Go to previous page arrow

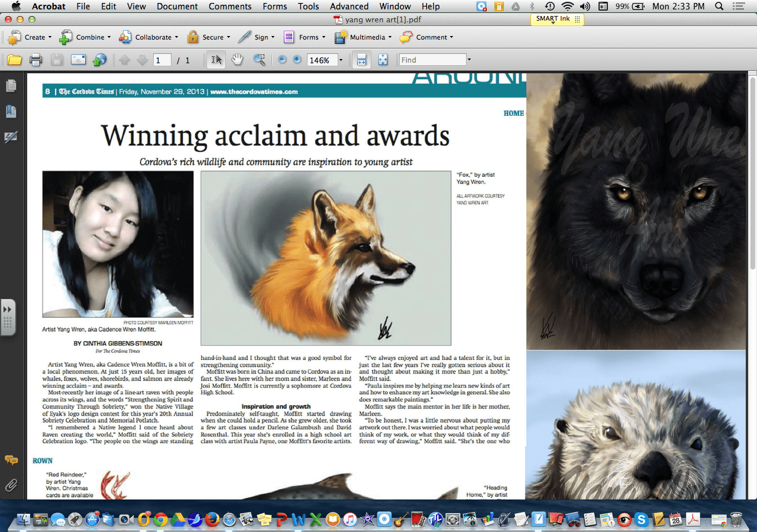coord(124,60)
